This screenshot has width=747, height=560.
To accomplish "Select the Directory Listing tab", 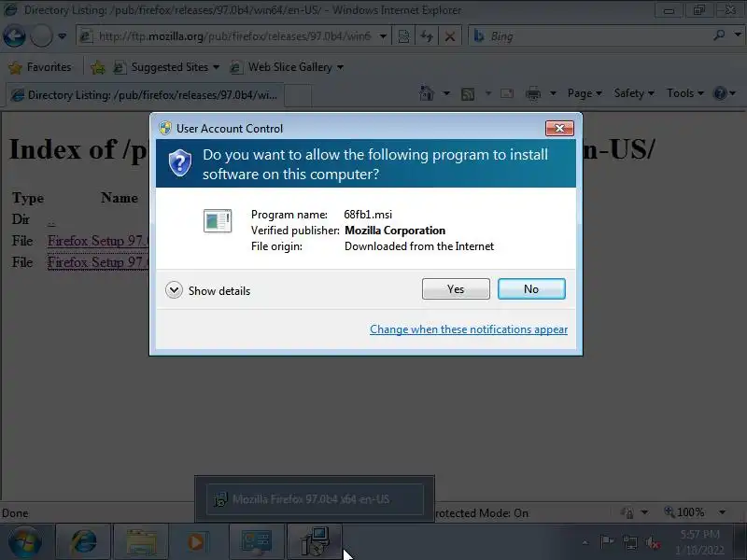I will (x=145, y=95).
